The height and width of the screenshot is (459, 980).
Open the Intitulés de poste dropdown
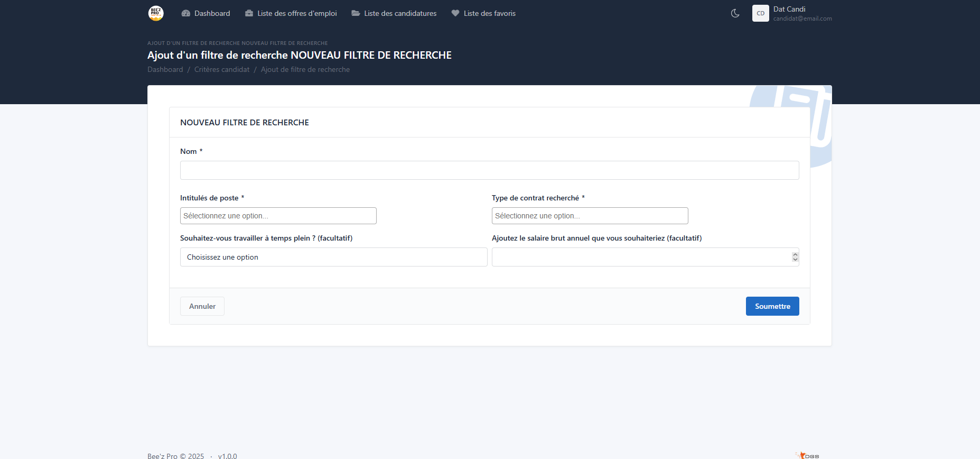[x=278, y=216]
